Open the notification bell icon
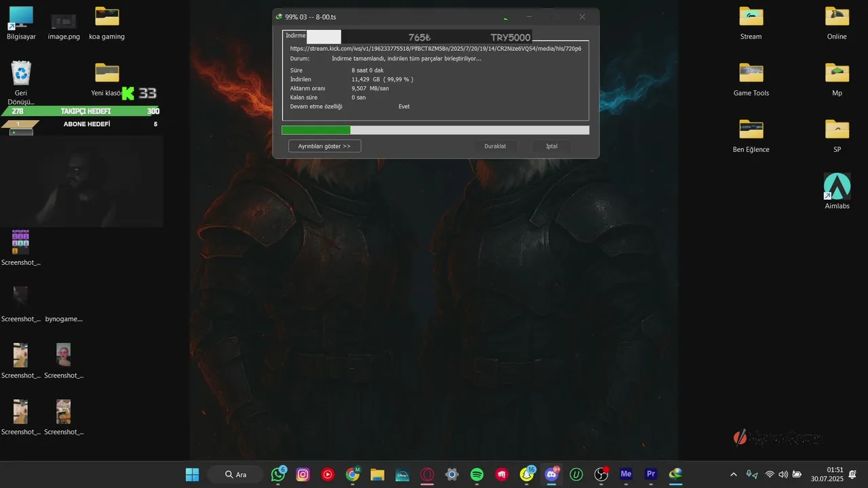The image size is (868, 488). 852,474
